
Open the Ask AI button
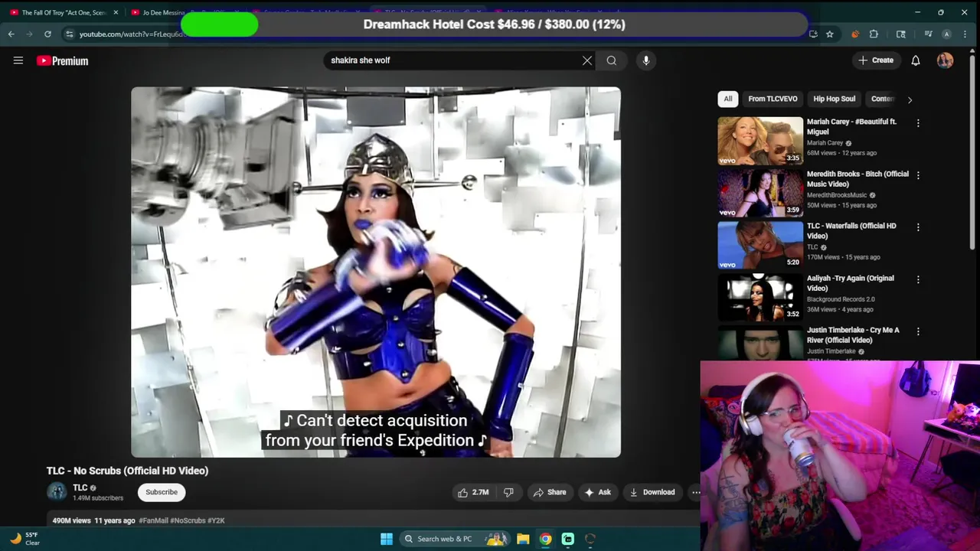(x=597, y=492)
